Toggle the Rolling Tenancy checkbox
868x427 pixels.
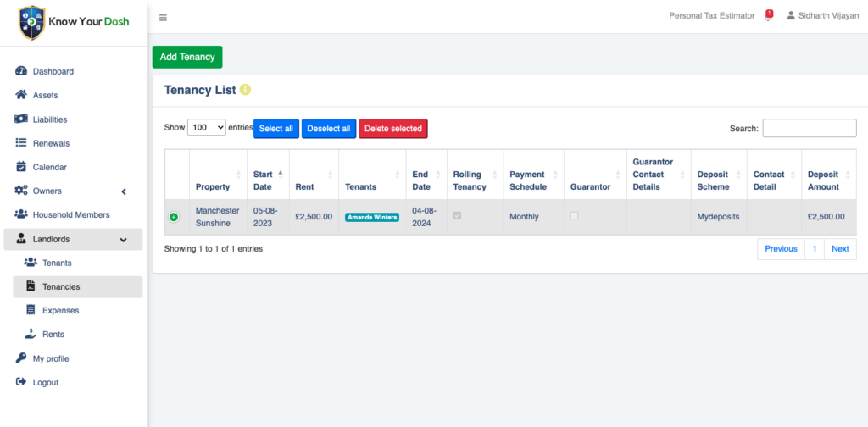coord(458,216)
